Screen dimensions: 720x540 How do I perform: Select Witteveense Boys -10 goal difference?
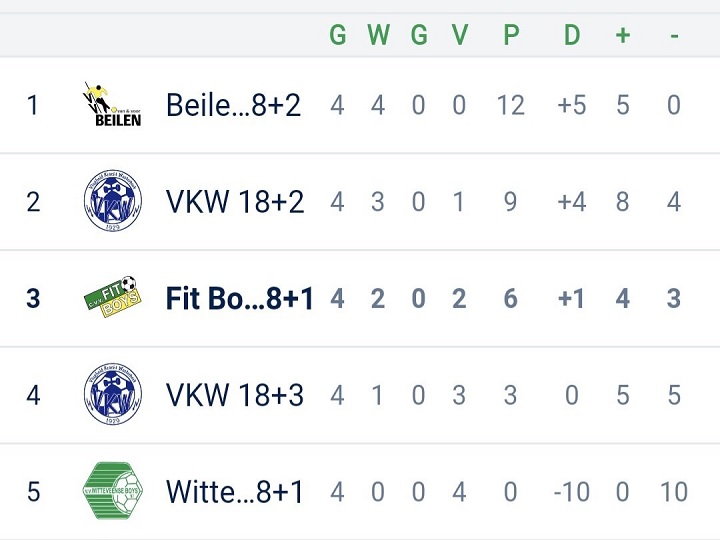[572, 492]
